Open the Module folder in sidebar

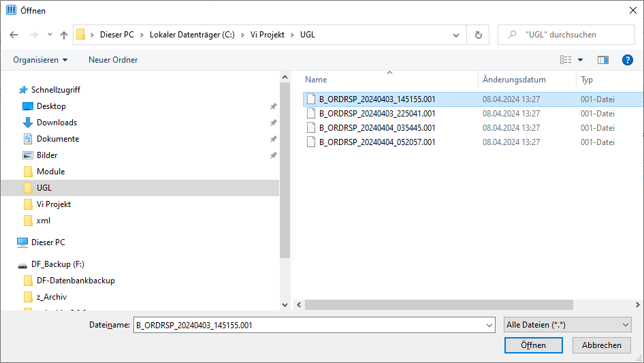tap(50, 172)
